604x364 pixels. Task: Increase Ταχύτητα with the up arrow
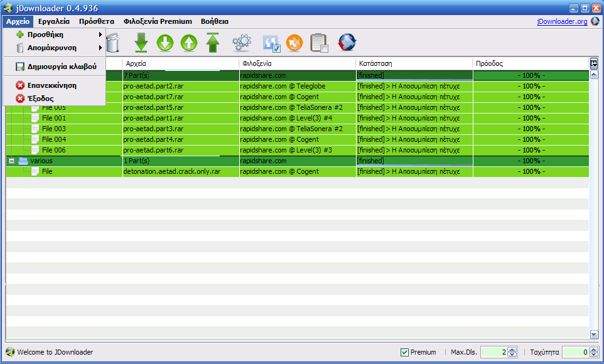click(x=593, y=350)
